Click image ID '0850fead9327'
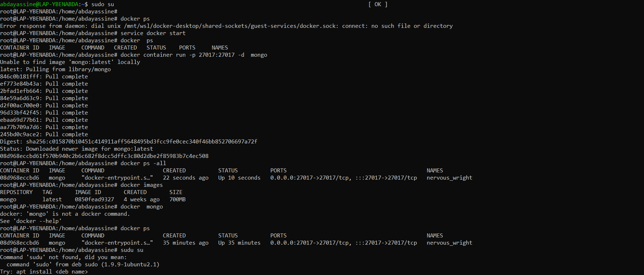644x275 pixels. (x=94, y=199)
